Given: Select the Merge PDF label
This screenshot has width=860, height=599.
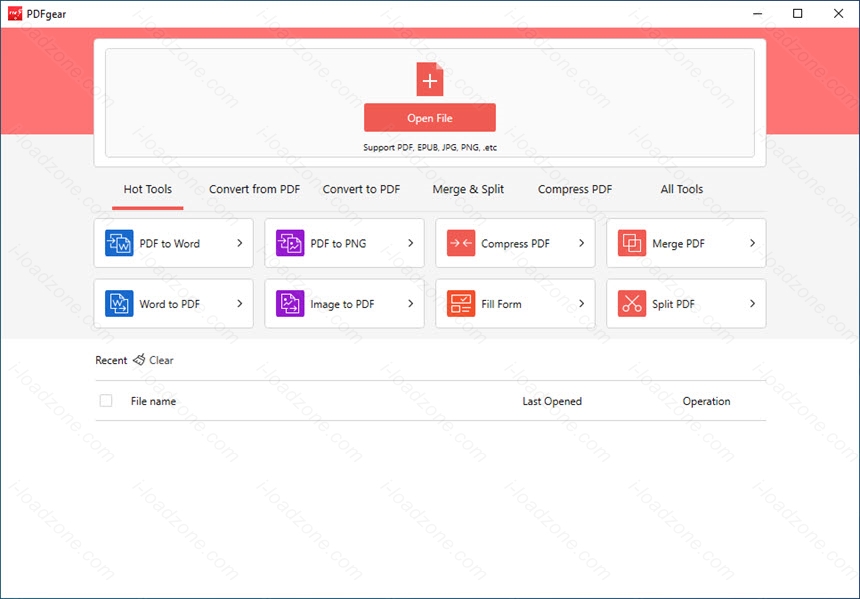Looking at the screenshot, I should [678, 244].
